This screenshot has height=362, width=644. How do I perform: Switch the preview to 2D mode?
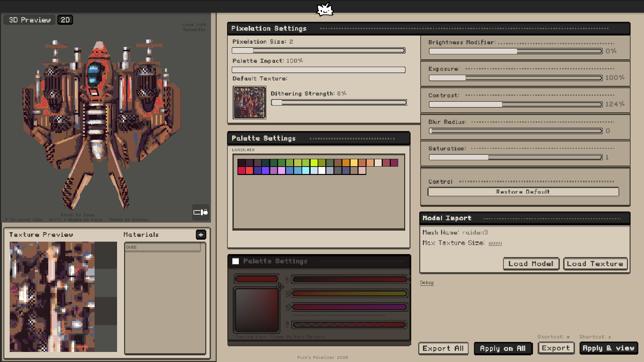65,20
